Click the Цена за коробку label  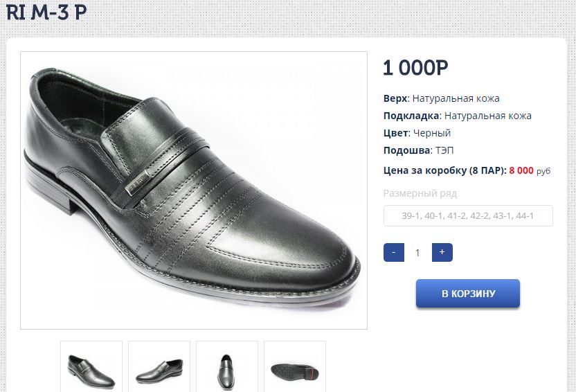coord(444,170)
